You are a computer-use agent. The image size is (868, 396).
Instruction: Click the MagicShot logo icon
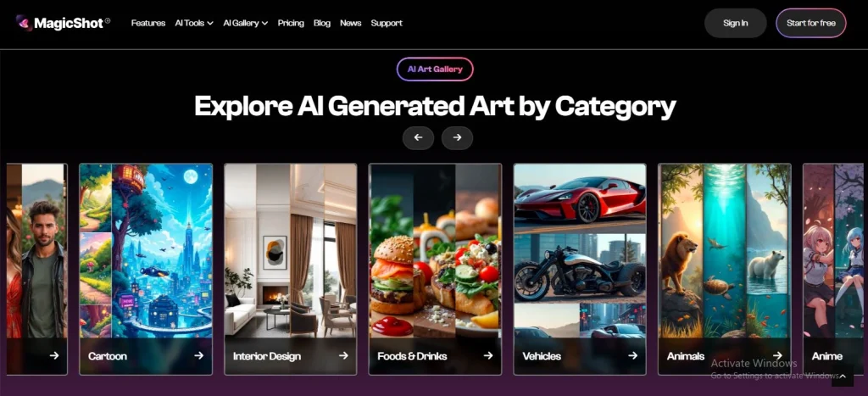pos(24,23)
